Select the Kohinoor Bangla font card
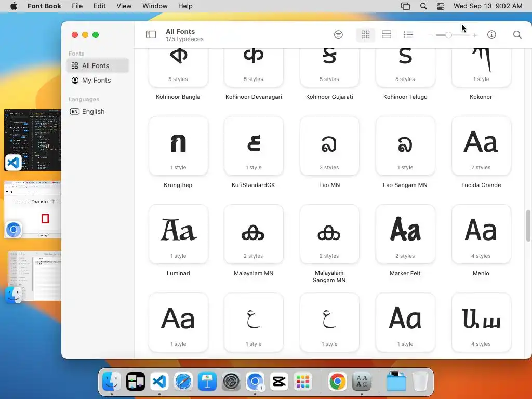The height and width of the screenshot is (399, 532). point(178,68)
